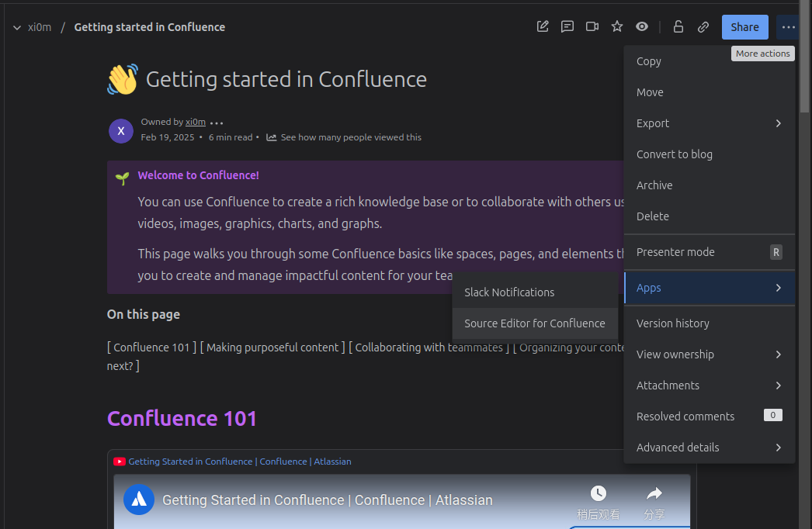The height and width of the screenshot is (529, 812).
Task: Click the More actions ellipsis button
Action: click(788, 27)
